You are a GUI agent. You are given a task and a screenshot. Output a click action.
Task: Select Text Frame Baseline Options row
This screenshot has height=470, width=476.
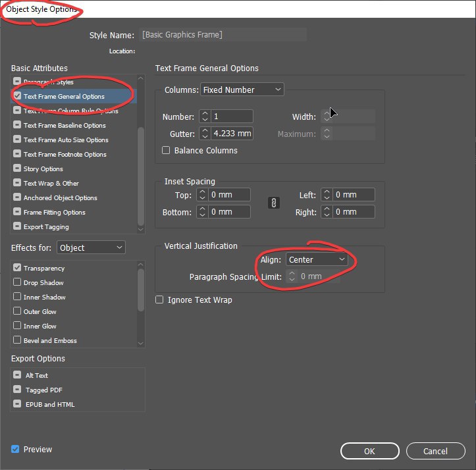pos(74,125)
